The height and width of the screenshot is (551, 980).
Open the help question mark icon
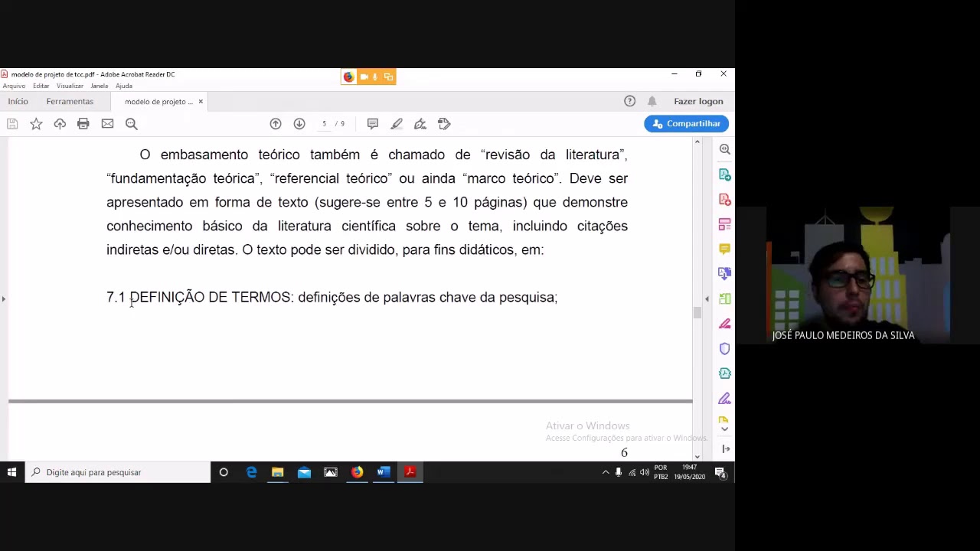(629, 101)
